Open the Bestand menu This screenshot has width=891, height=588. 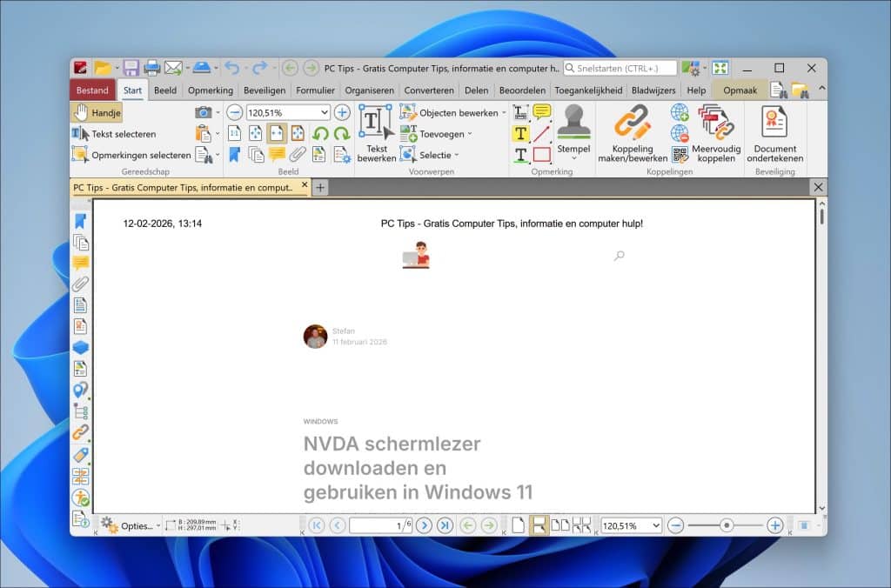click(x=92, y=90)
